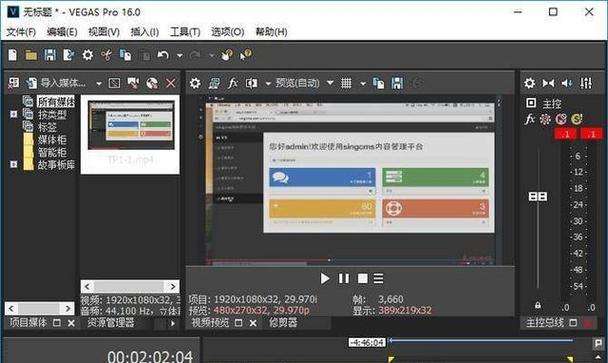This screenshot has height=363, width=608.
Task: Click the interactive tutorials icon
Action: [227, 55]
